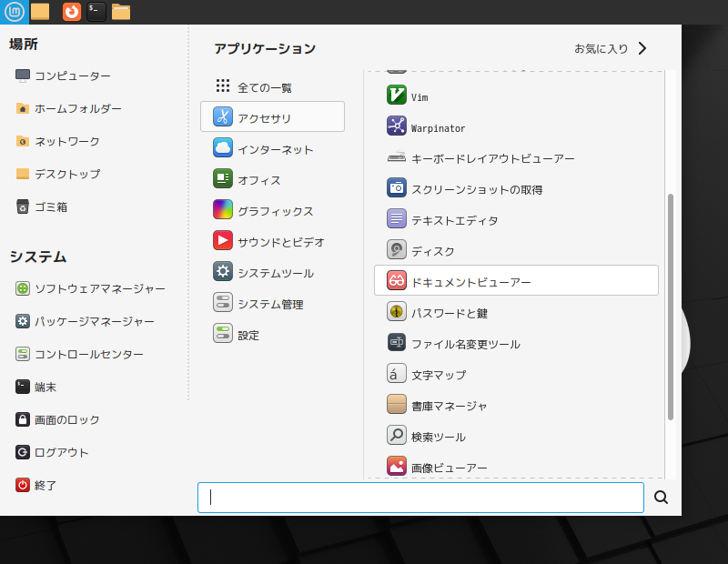Open the file manager icon in the top panel
Image resolution: width=728 pixels, height=564 pixels.
click(121, 12)
